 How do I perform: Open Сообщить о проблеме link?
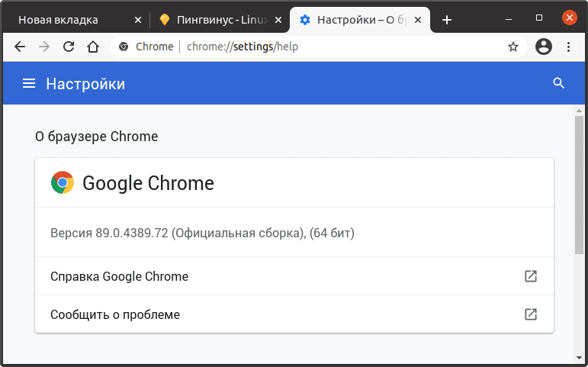115,314
